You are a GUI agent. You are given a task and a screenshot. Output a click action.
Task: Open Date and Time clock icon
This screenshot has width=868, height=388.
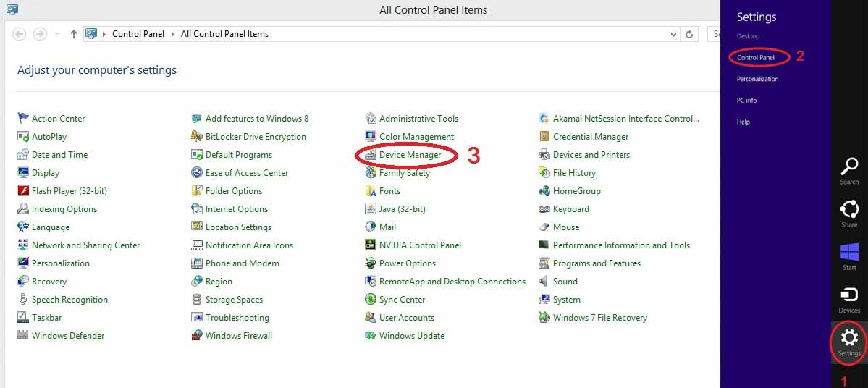click(22, 154)
